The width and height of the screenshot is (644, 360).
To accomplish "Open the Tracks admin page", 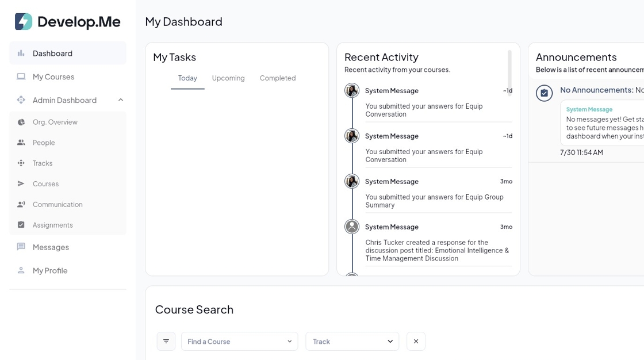I will pyautogui.click(x=43, y=163).
